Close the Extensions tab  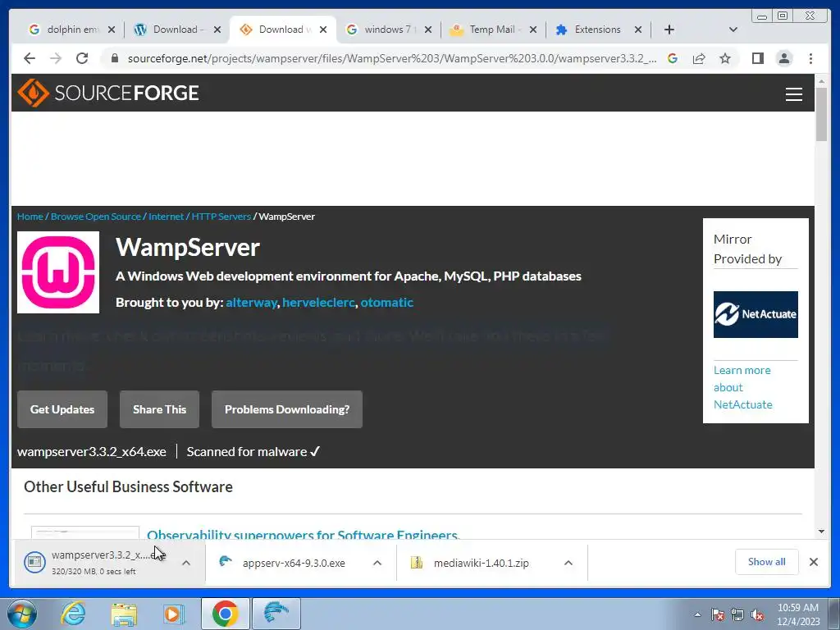638,30
